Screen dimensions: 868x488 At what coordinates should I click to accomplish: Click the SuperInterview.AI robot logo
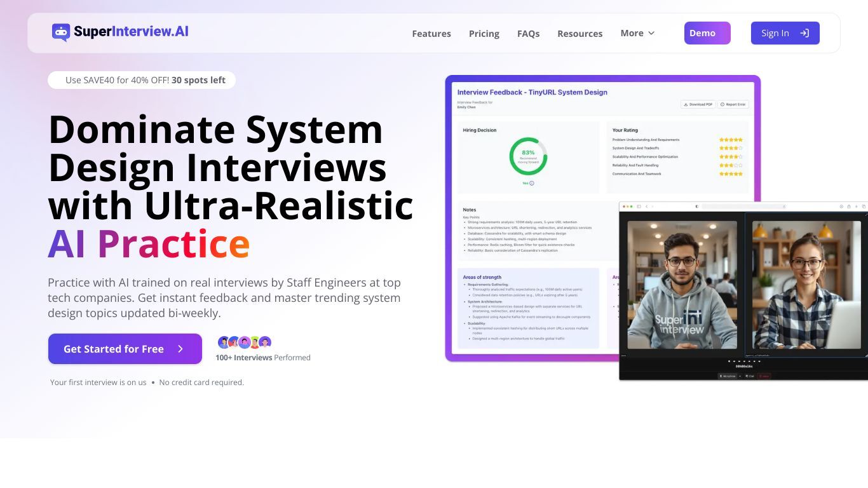(x=61, y=32)
